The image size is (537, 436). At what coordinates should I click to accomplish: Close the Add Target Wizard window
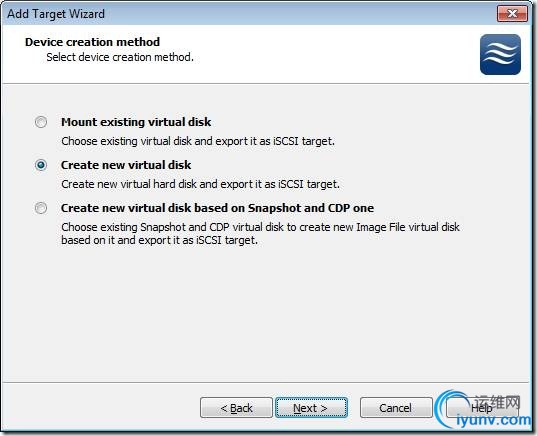pos(512,14)
